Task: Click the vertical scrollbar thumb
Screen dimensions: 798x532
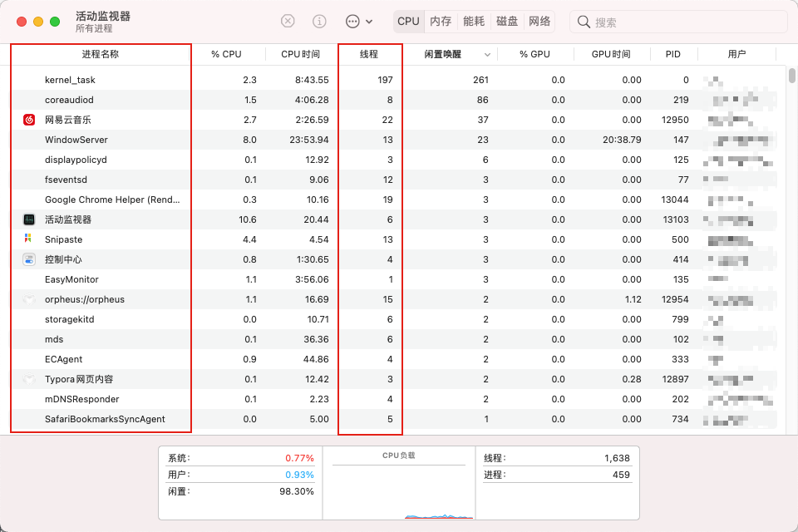Action: click(x=792, y=76)
